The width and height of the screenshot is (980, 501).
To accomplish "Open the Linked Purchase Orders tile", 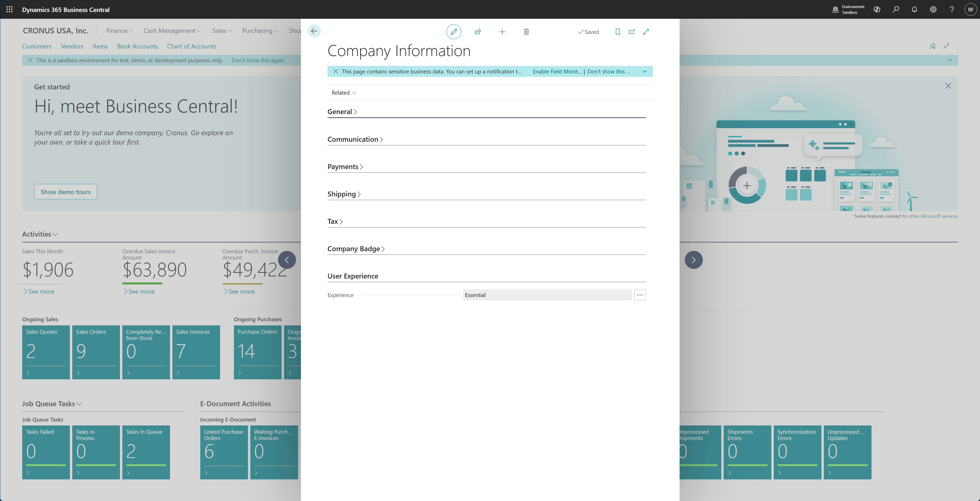I will (224, 452).
